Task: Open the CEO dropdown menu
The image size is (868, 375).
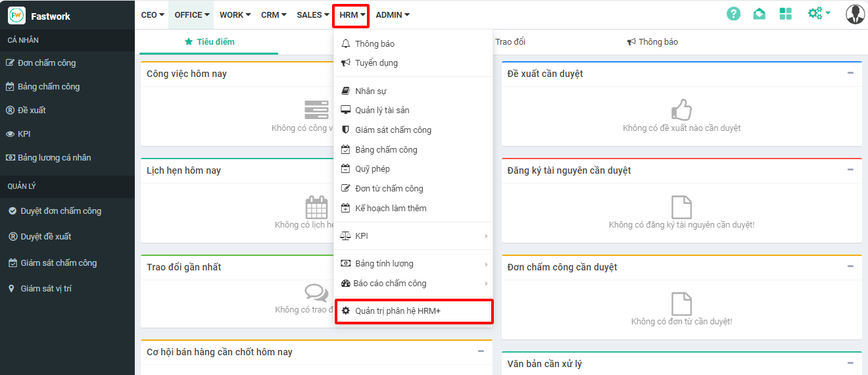Action: click(x=153, y=14)
